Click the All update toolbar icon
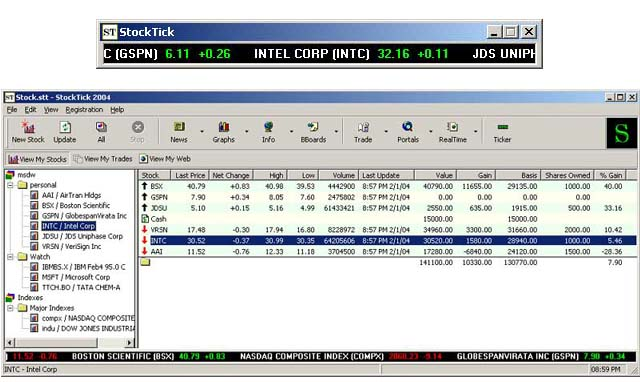 tap(101, 127)
